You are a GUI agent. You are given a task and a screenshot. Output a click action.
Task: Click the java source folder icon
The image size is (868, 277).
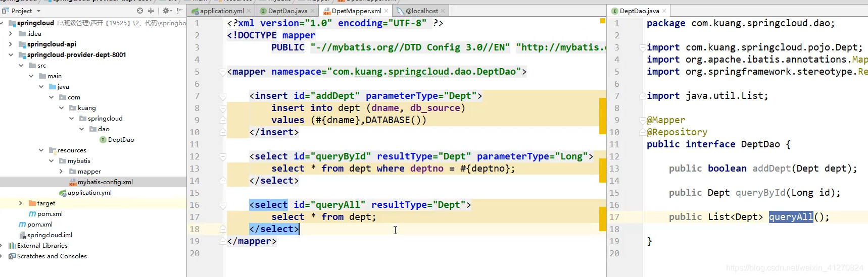point(53,87)
